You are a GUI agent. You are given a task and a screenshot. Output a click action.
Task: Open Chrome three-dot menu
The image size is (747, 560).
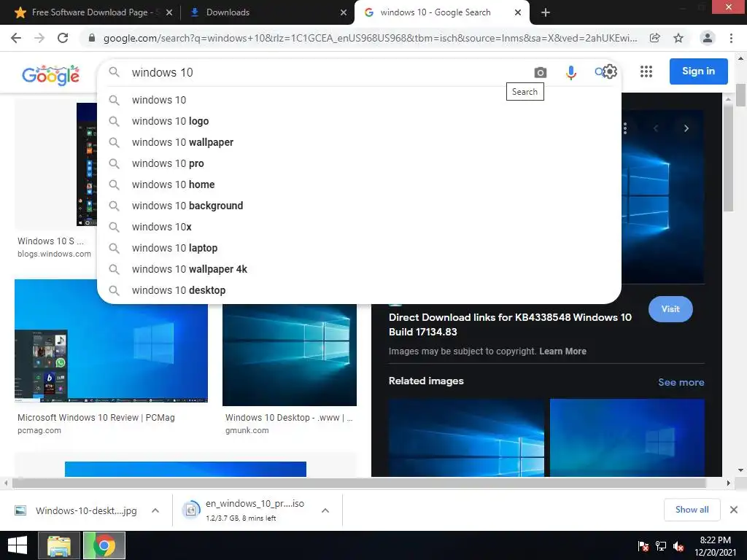tap(731, 38)
